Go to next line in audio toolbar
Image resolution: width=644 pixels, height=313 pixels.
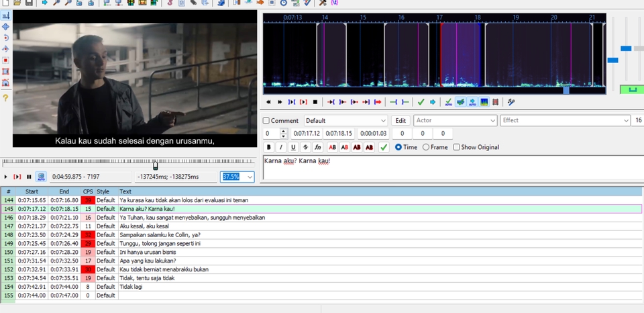pos(280,102)
